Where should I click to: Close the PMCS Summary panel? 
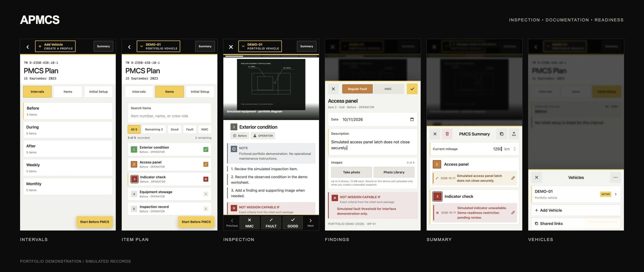(435, 134)
